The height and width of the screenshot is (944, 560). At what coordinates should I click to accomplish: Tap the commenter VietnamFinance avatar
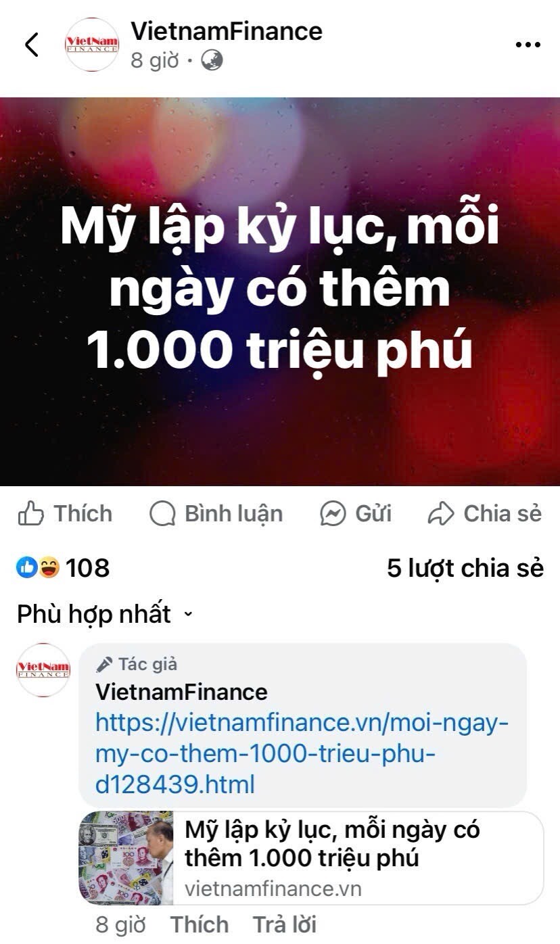pos(43,670)
